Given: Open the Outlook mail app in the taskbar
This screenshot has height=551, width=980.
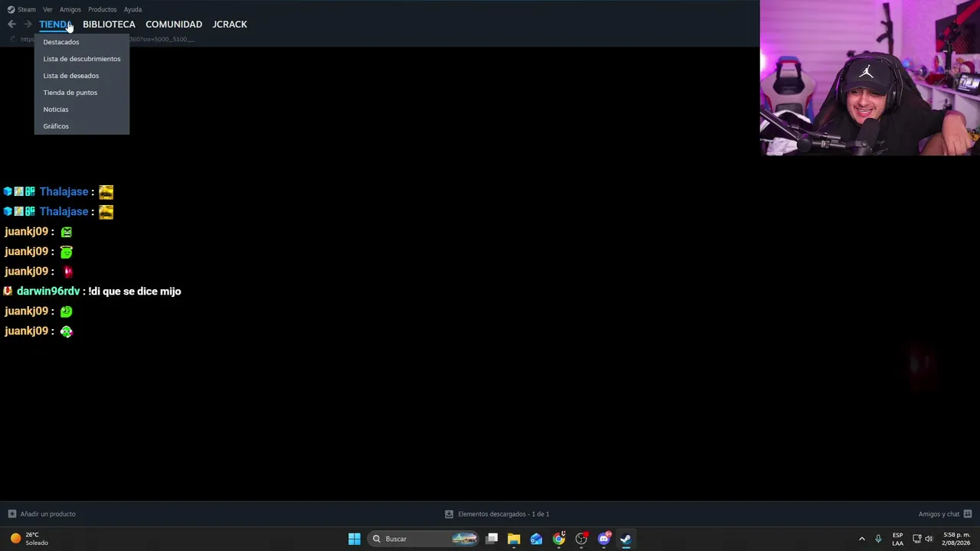Looking at the screenshot, I should [536, 539].
